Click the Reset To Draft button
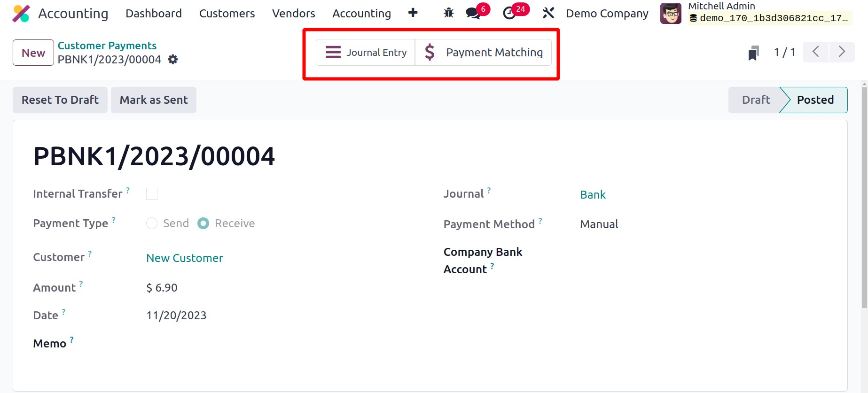Viewport: 868px width, 393px height. tap(60, 100)
